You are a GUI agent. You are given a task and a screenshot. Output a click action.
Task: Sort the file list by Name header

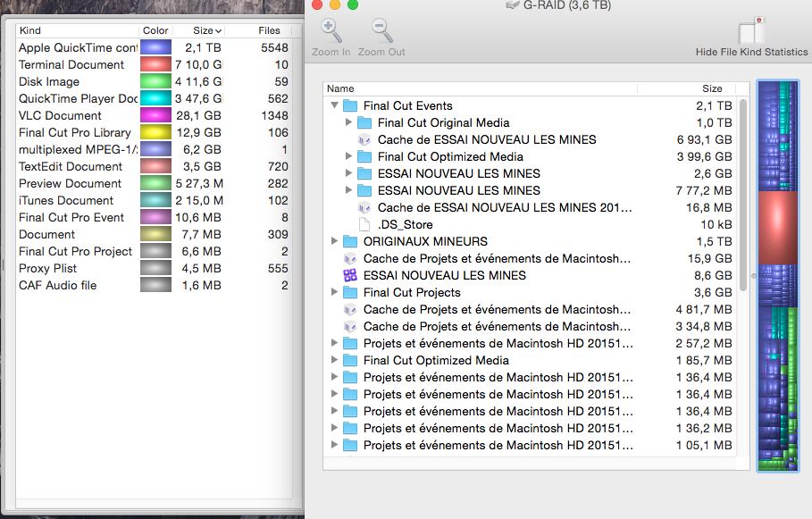coord(480,88)
